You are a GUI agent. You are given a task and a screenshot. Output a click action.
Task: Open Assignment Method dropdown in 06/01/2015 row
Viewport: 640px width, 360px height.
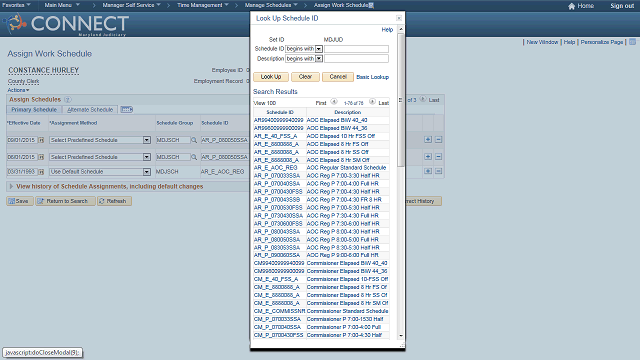coord(147,157)
